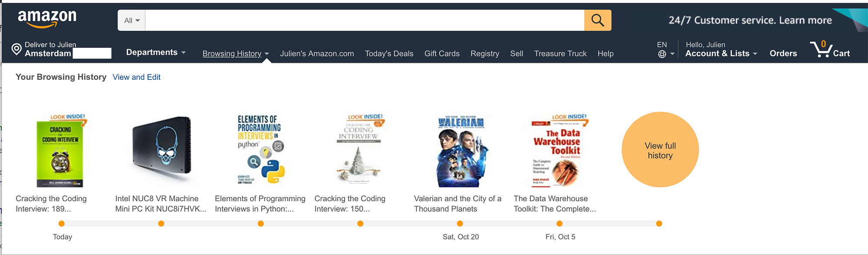Click the orange search magnifier button

click(597, 20)
